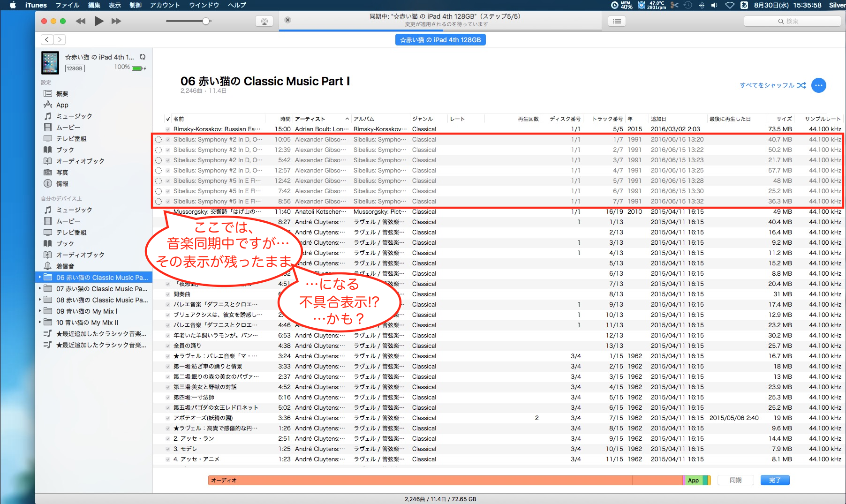846x504 pixels.
Task: Go back with the left chevron
Action: click(47, 40)
